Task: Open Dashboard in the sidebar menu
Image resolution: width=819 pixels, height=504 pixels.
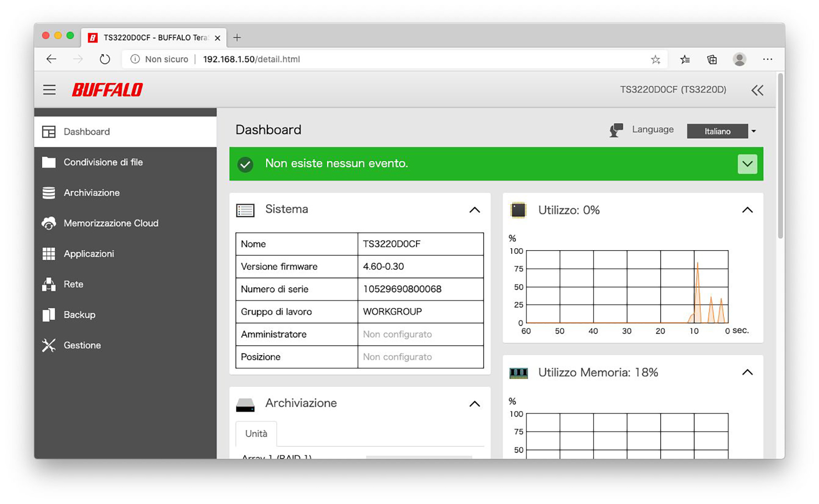Action: (x=125, y=132)
